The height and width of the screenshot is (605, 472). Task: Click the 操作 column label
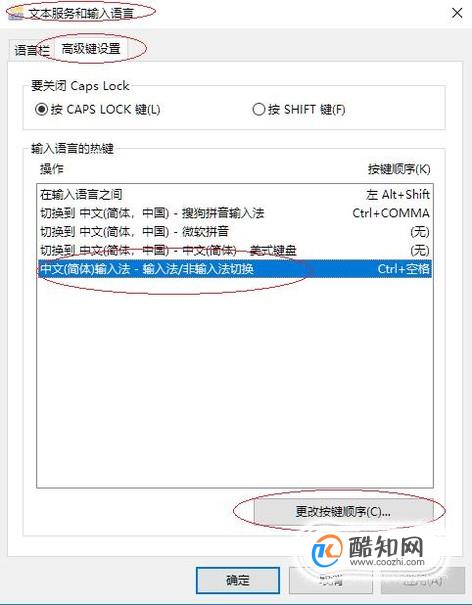click(52, 169)
